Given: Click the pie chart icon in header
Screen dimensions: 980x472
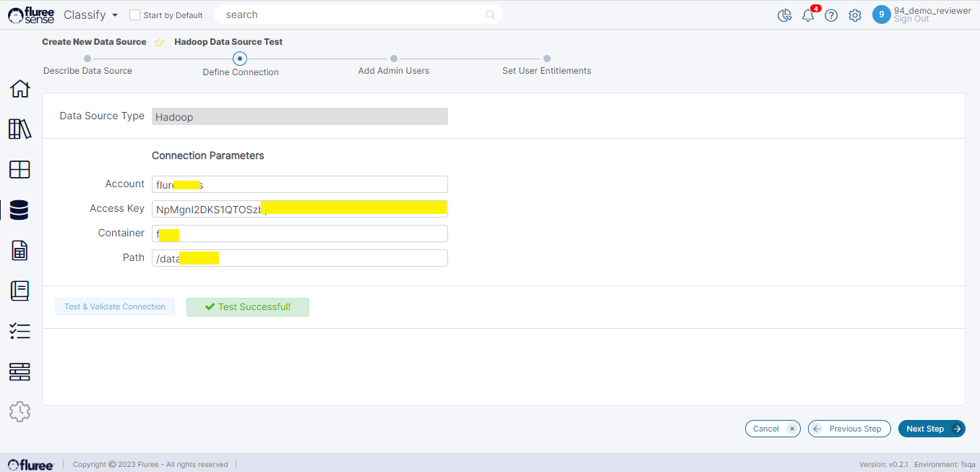Looking at the screenshot, I should [x=784, y=15].
